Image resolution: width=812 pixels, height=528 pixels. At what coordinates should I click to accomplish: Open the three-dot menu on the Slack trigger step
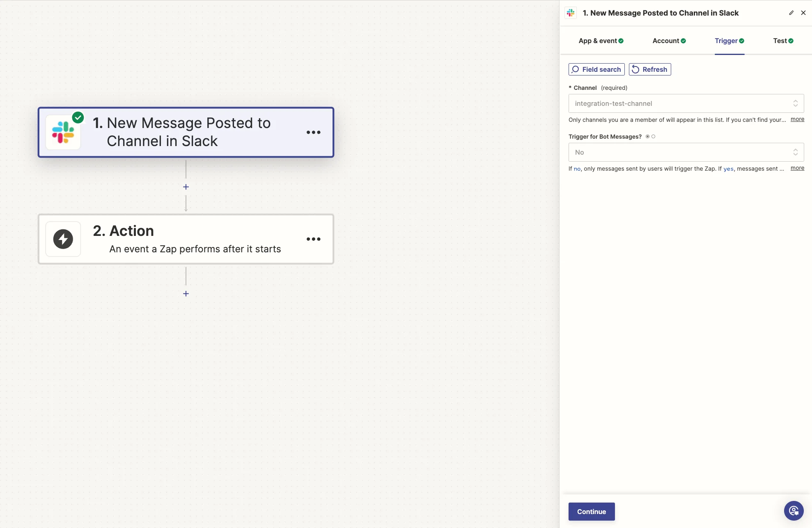[x=313, y=132]
